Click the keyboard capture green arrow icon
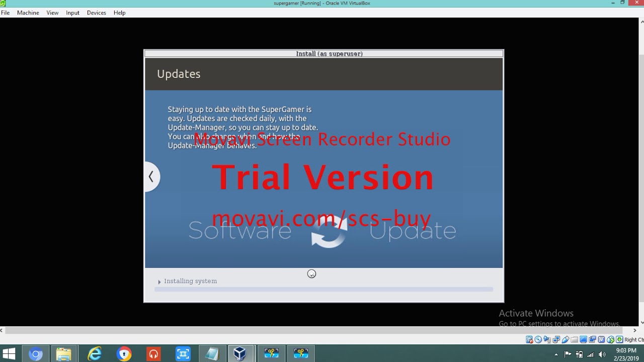The height and width of the screenshot is (362, 644). pos(619,339)
